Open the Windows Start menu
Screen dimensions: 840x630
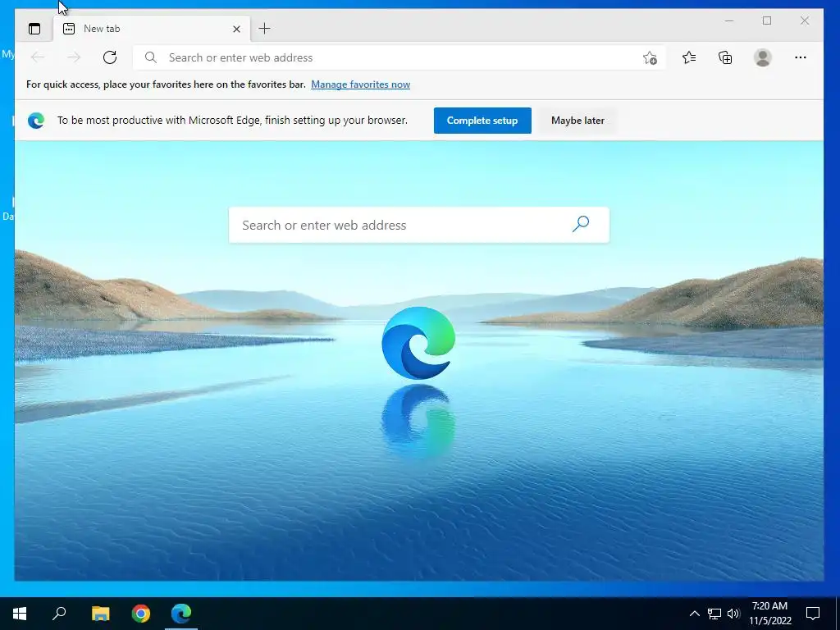click(x=20, y=614)
